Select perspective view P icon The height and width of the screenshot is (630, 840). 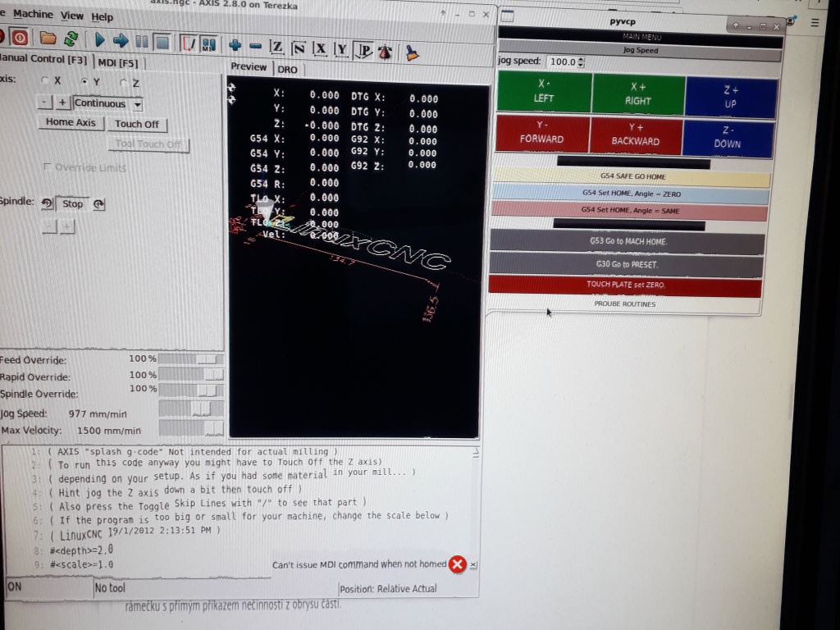tap(363, 51)
